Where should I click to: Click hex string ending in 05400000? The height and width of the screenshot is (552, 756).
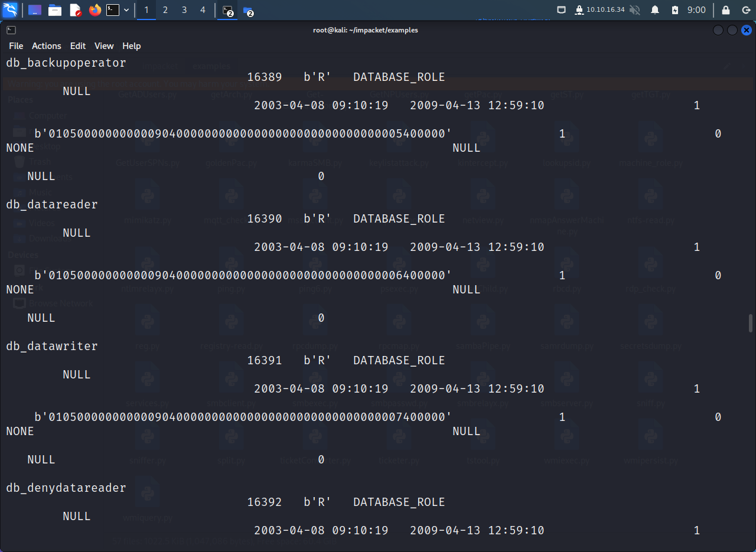[243, 133]
